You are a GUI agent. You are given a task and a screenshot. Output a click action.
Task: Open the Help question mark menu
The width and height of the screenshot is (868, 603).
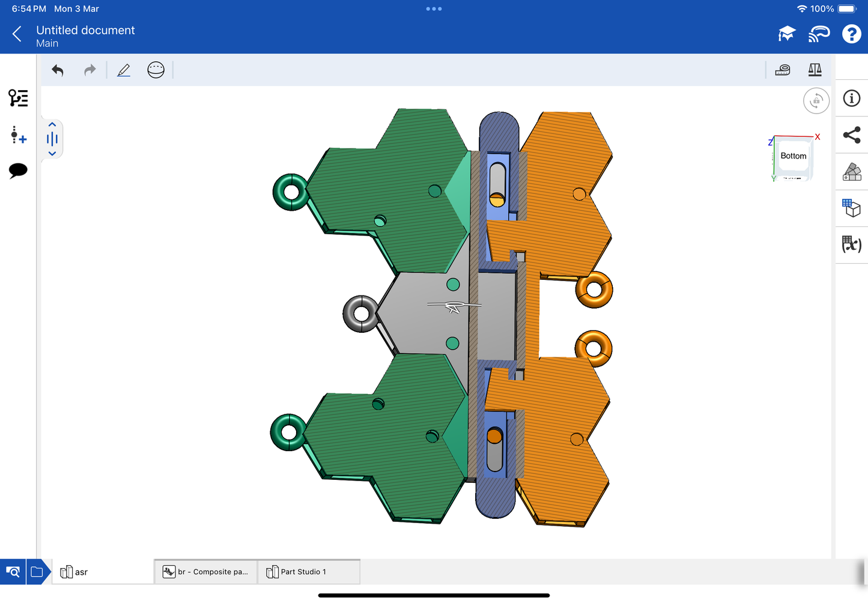coord(851,34)
